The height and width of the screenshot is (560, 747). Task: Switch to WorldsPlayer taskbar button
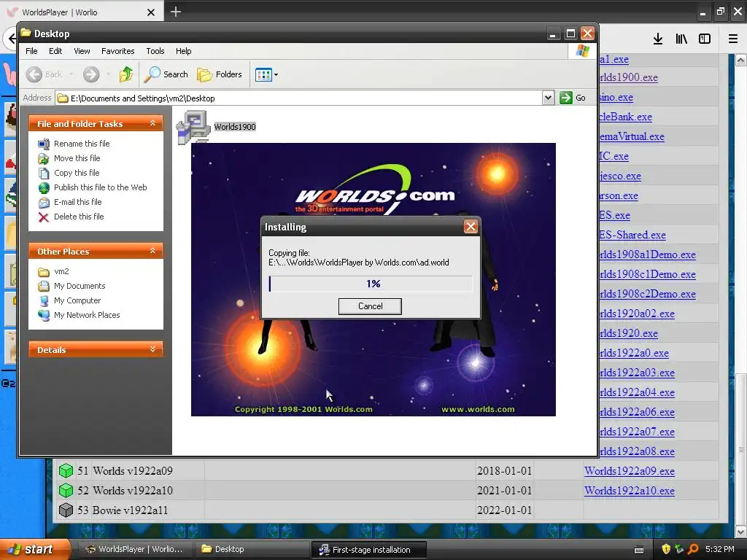(134, 549)
